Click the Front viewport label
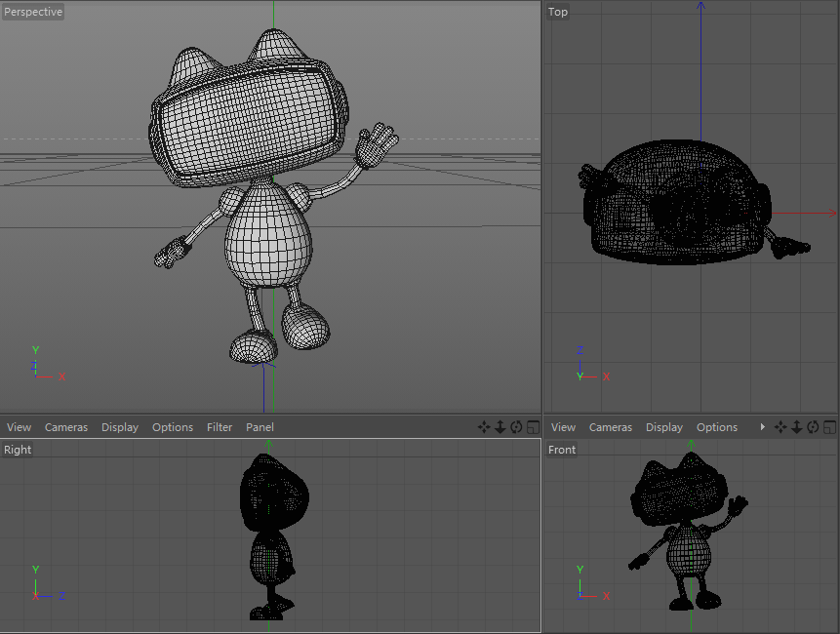 click(562, 450)
